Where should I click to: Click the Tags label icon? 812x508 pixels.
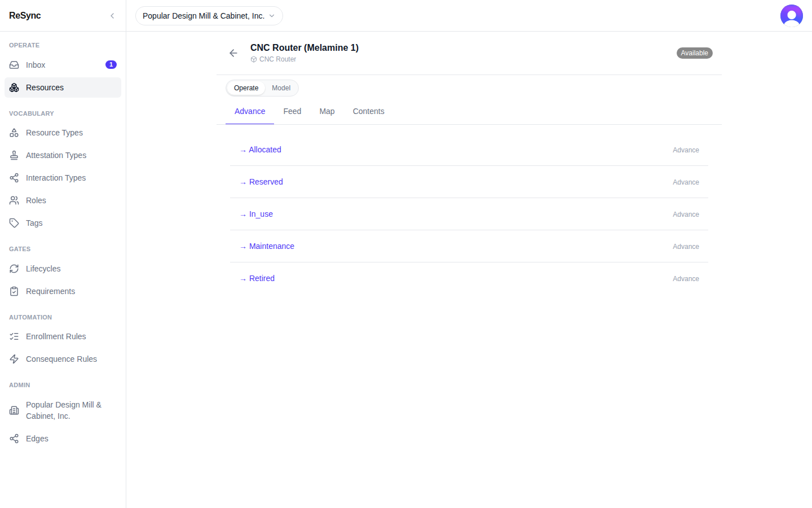pyautogui.click(x=14, y=223)
